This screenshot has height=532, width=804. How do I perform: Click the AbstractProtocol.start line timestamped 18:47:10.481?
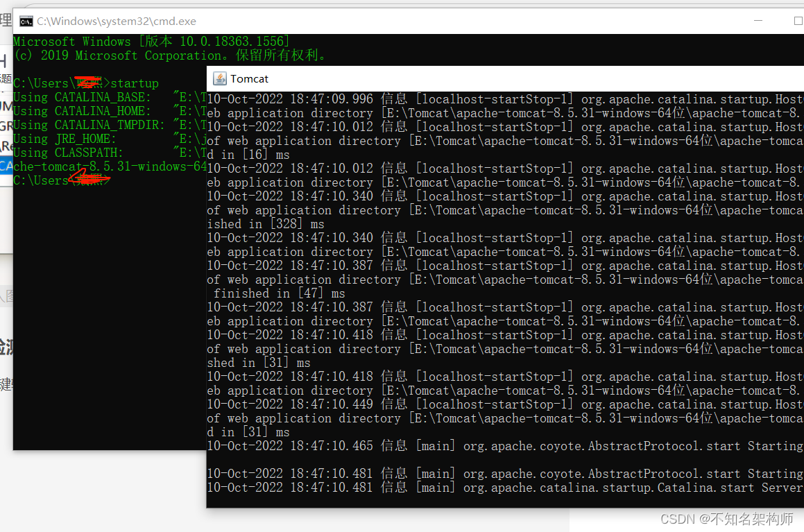pos(505,474)
